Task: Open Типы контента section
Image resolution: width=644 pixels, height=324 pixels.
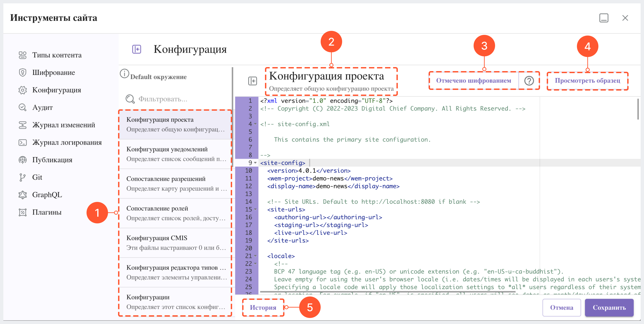Action: (x=57, y=55)
